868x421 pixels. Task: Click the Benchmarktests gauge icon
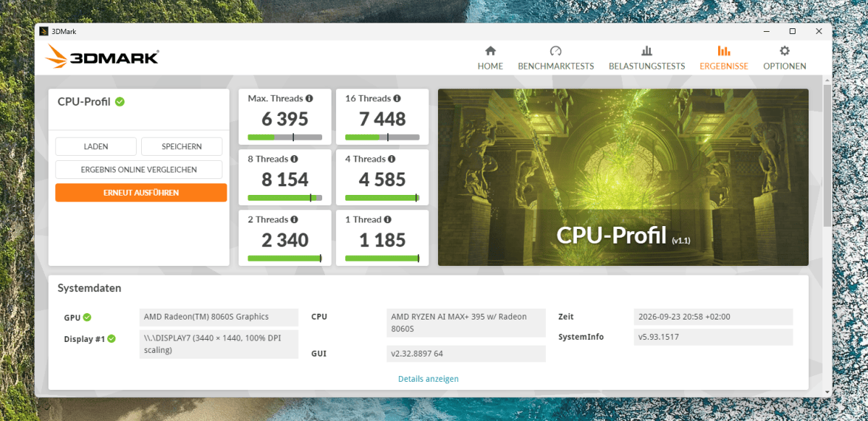tap(555, 51)
